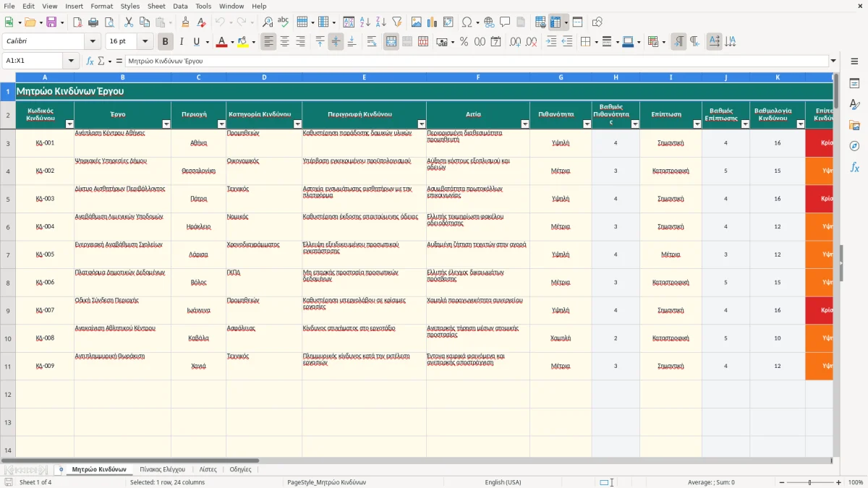Insert a hyperlink
This screenshot has width=868, height=488.
[x=489, y=22]
